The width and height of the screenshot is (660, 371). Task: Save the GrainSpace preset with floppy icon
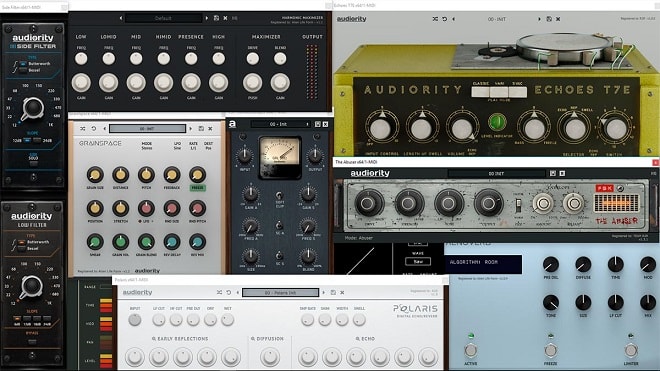201,128
